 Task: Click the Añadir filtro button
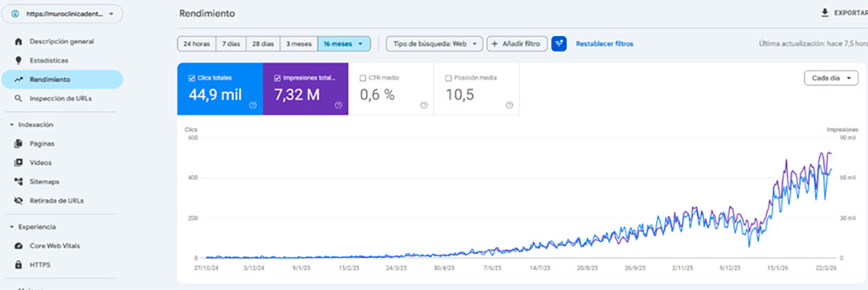[517, 44]
